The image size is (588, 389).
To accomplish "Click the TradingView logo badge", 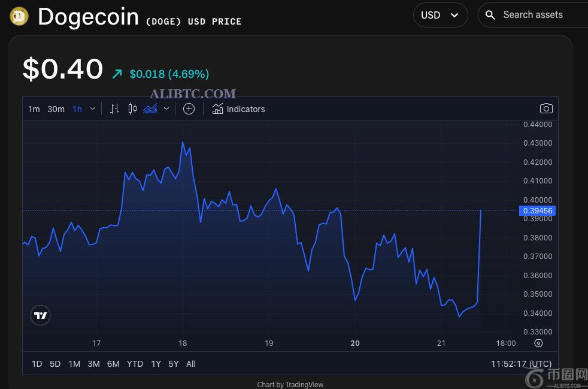I will tap(41, 315).
